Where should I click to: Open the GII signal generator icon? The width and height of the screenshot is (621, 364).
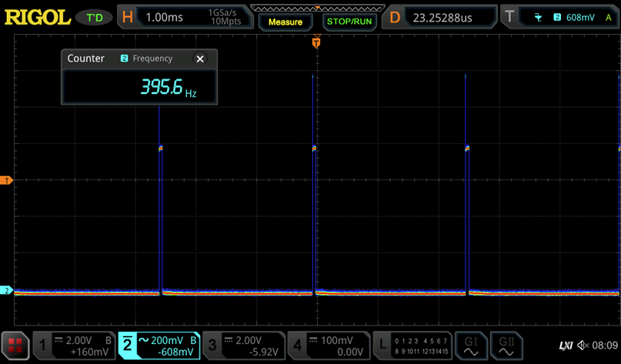click(506, 346)
